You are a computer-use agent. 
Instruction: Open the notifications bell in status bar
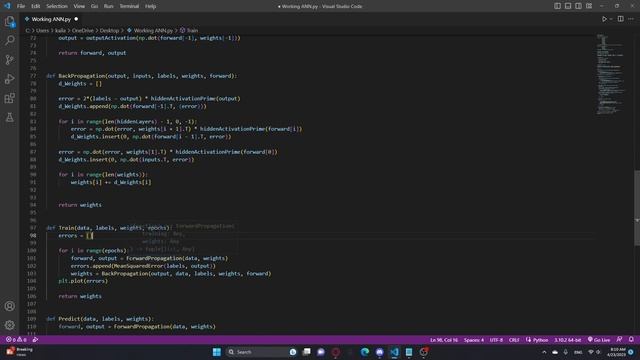tap(631, 340)
